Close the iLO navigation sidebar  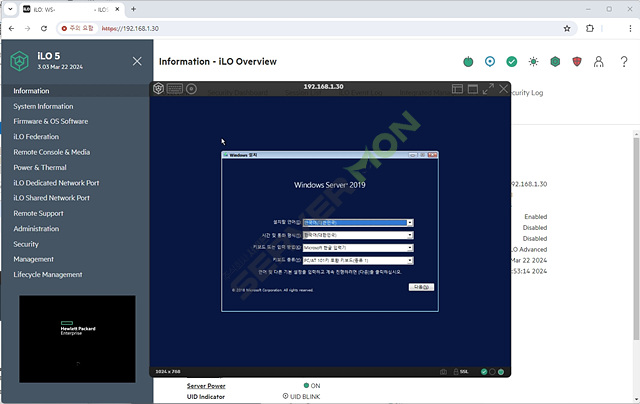pyautogui.click(x=137, y=61)
